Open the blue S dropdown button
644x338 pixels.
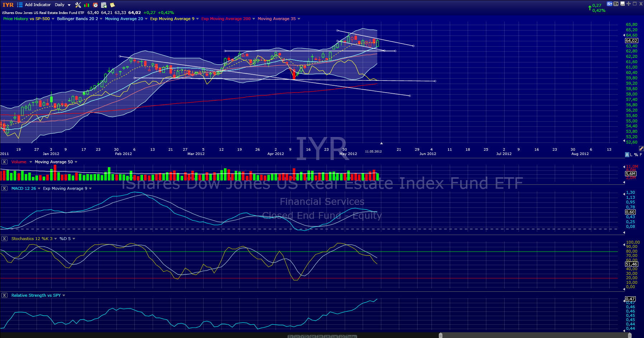pos(610,4)
